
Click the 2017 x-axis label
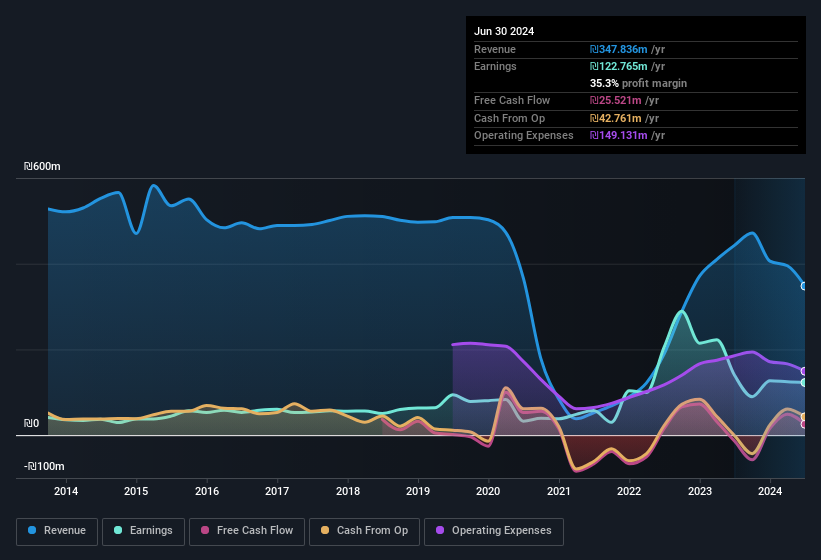pos(277,491)
